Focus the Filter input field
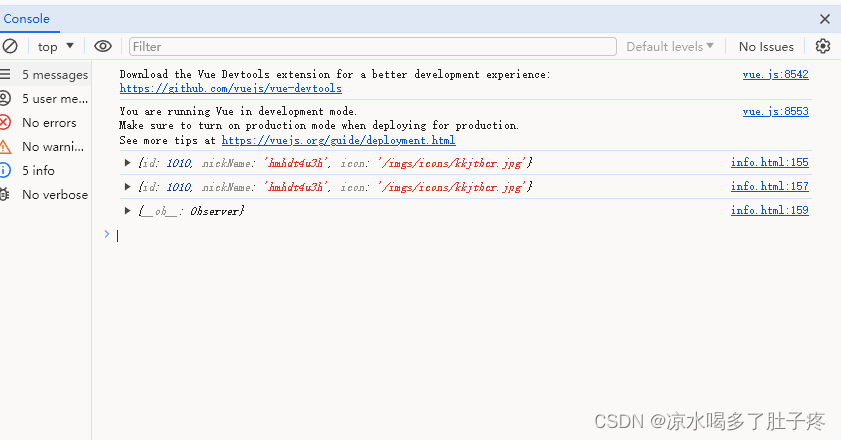The height and width of the screenshot is (440, 841). [x=373, y=47]
